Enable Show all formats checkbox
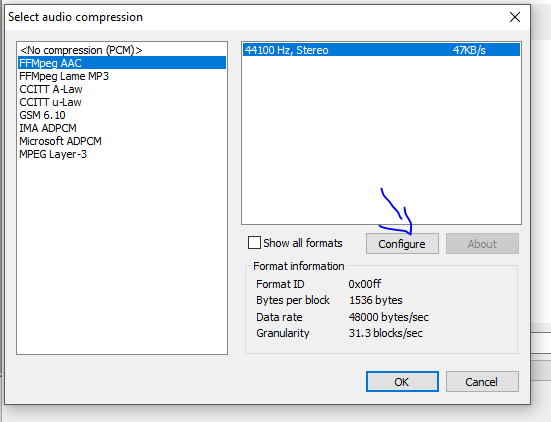This screenshot has width=551, height=422. point(254,243)
